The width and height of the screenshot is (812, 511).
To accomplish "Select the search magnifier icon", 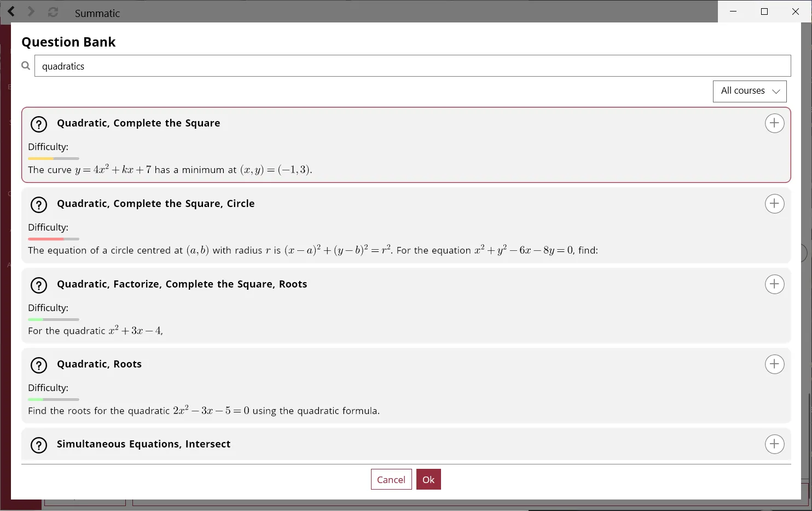I will 25,65.
